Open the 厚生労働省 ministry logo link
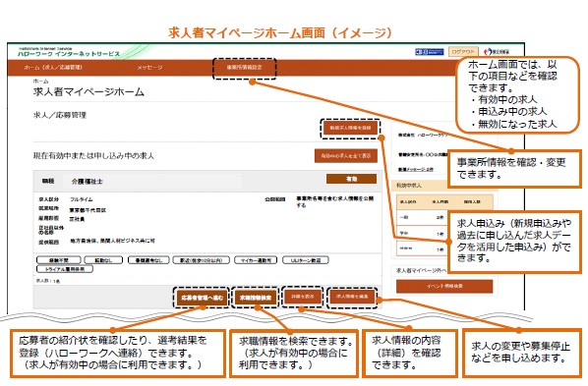588x386 pixels. (497, 52)
